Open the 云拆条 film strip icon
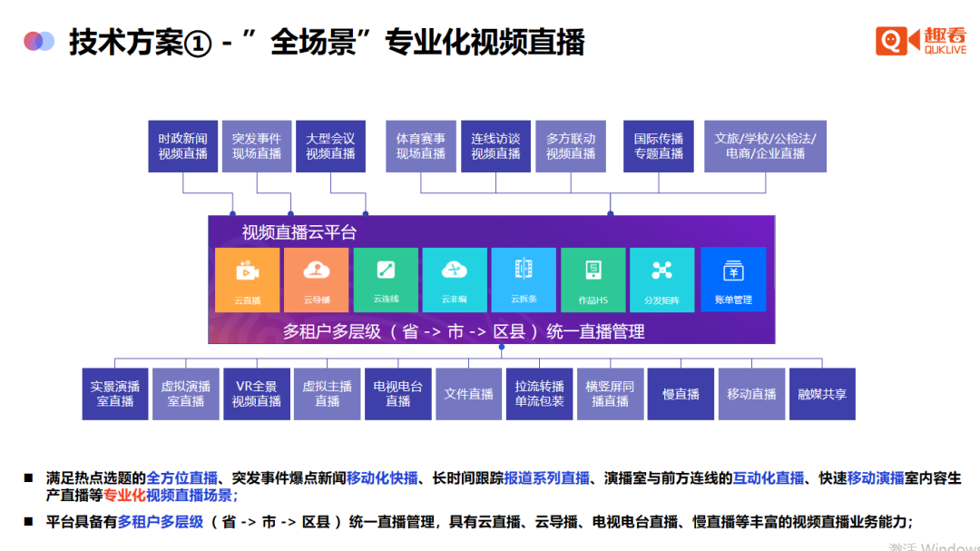 (524, 279)
